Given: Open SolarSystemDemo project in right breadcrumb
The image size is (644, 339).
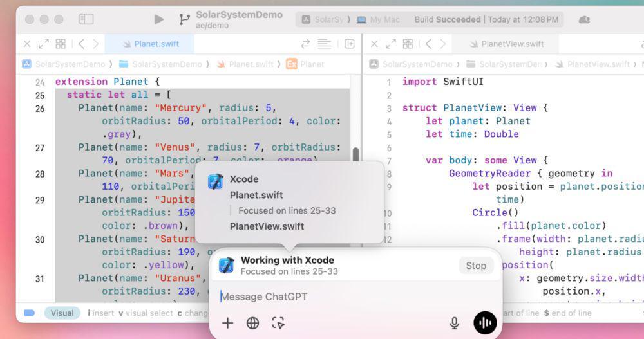Looking at the screenshot, I should pos(412,64).
